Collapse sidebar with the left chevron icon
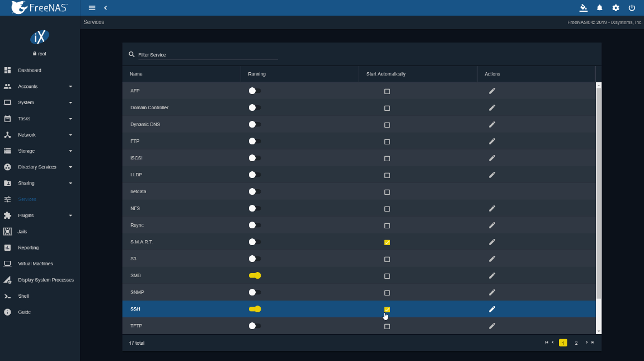 click(106, 8)
